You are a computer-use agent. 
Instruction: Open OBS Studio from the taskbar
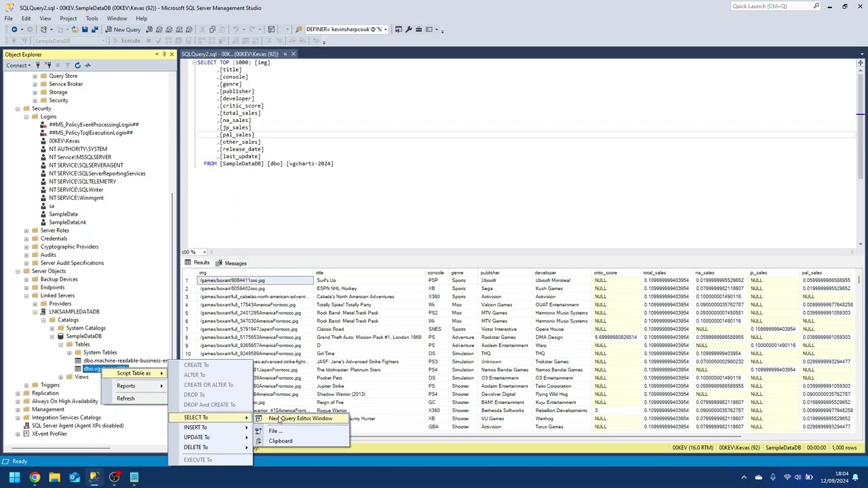tap(114, 477)
